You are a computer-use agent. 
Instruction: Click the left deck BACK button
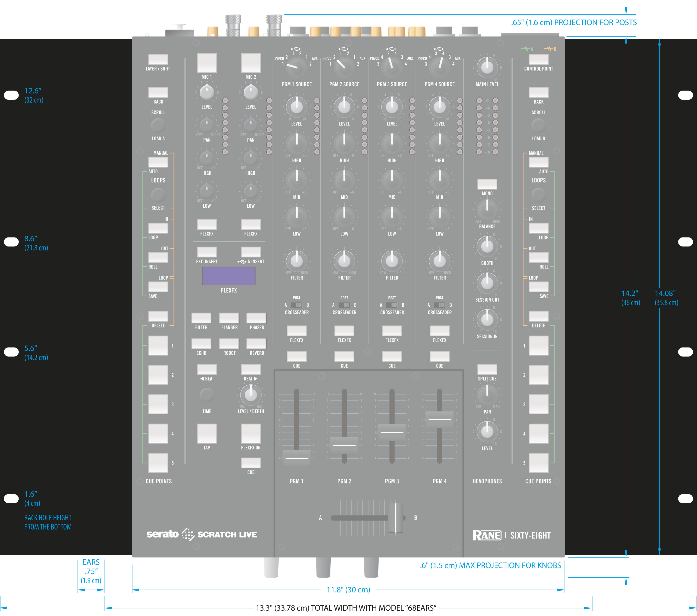[x=158, y=92]
